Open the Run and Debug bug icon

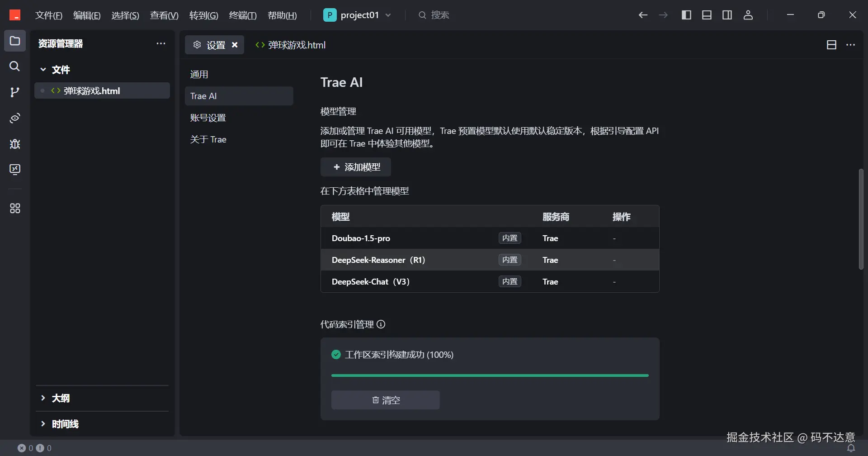[15, 144]
